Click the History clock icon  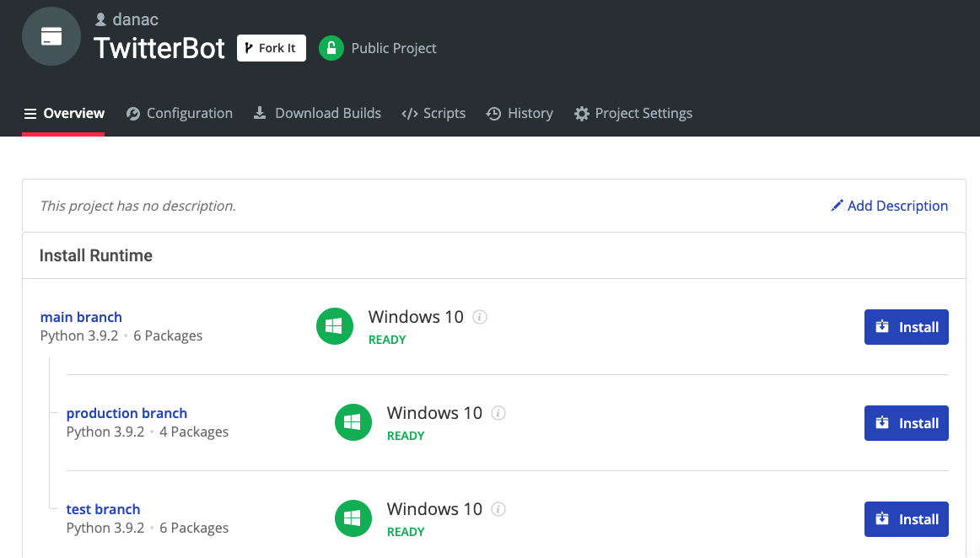click(x=493, y=113)
